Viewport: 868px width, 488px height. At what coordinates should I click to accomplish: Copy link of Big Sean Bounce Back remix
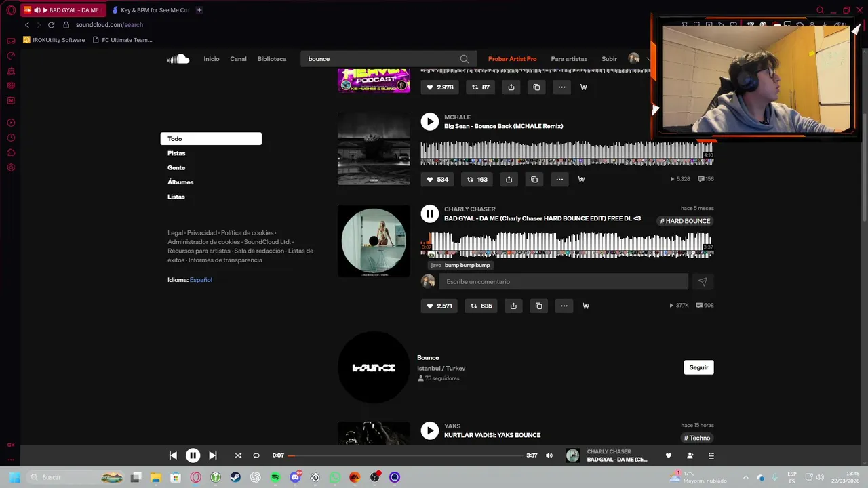click(534, 180)
